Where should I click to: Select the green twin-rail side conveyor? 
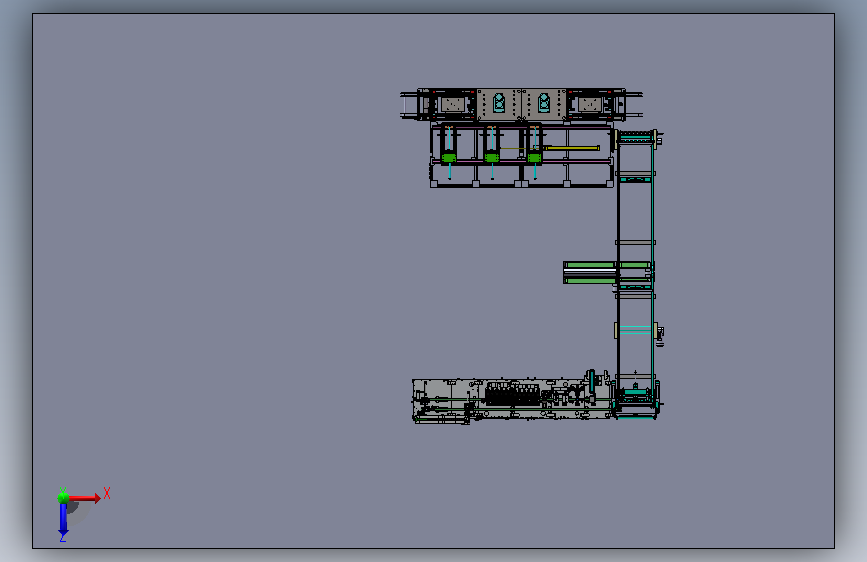[x=608, y=273]
